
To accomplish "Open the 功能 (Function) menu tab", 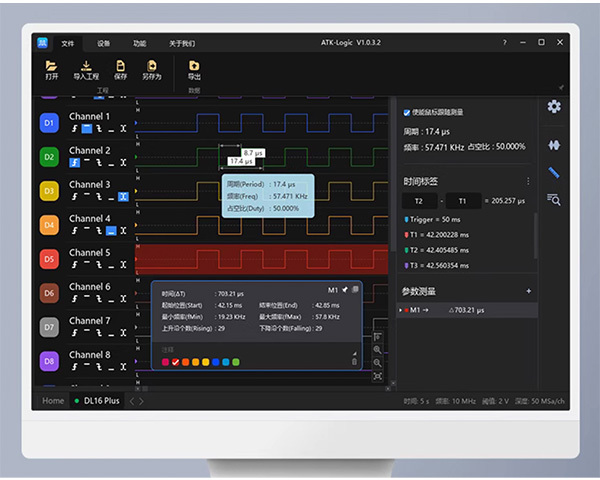I will click(x=139, y=43).
